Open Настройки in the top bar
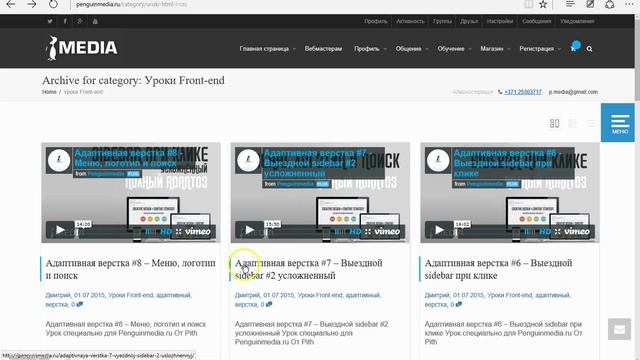 [x=500, y=21]
